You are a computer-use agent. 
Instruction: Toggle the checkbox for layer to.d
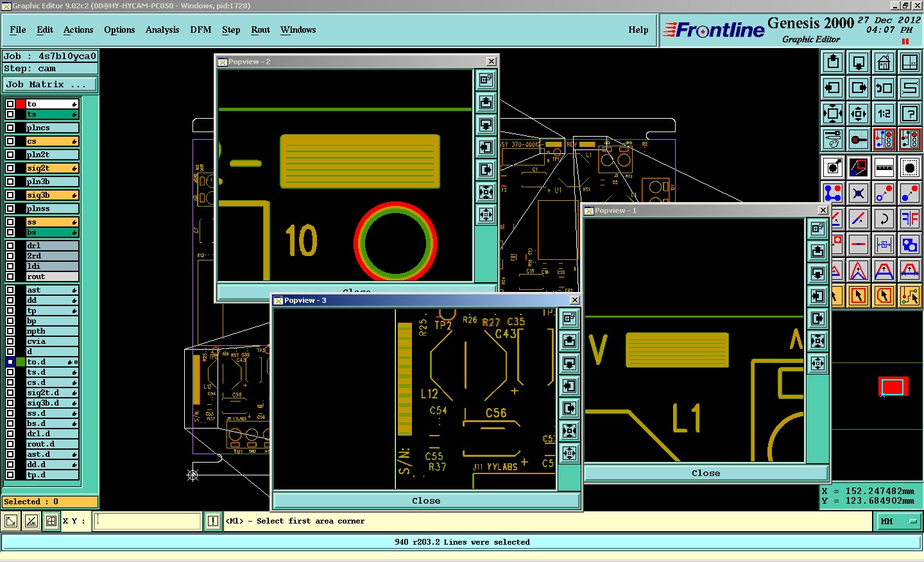10,362
